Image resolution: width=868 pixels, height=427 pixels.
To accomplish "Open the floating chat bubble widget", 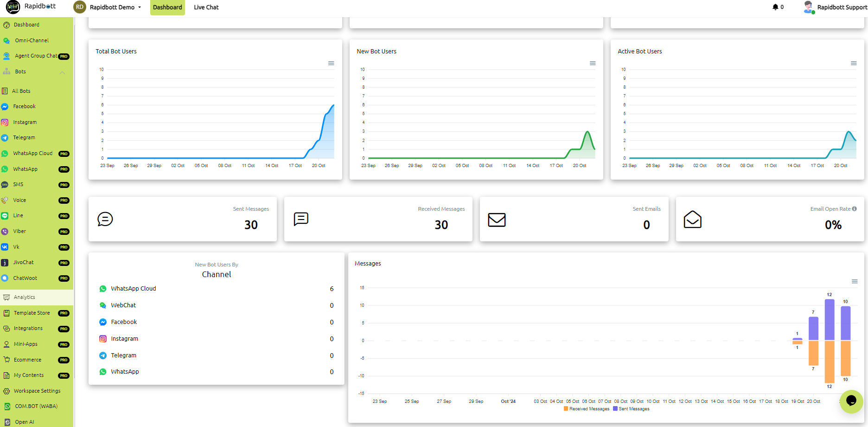I will tap(851, 401).
